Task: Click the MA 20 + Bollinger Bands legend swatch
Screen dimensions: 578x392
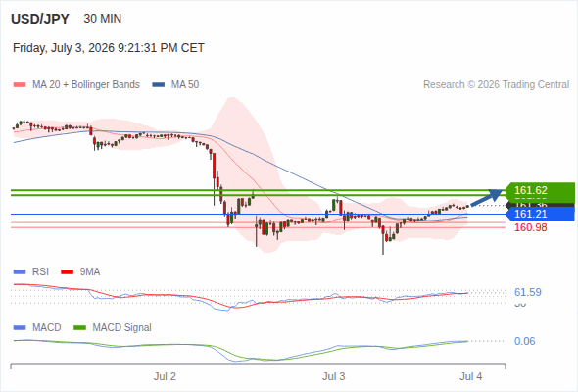Action: click(20, 85)
